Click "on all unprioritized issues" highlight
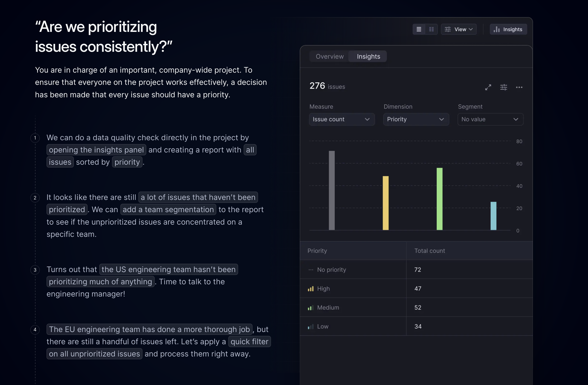The height and width of the screenshot is (385, 588). (x=94, y=354)
